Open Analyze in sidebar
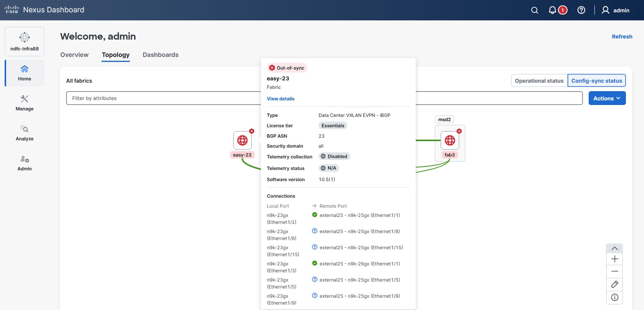The width and height of the screenshot is (644, 310). [25, 133]
